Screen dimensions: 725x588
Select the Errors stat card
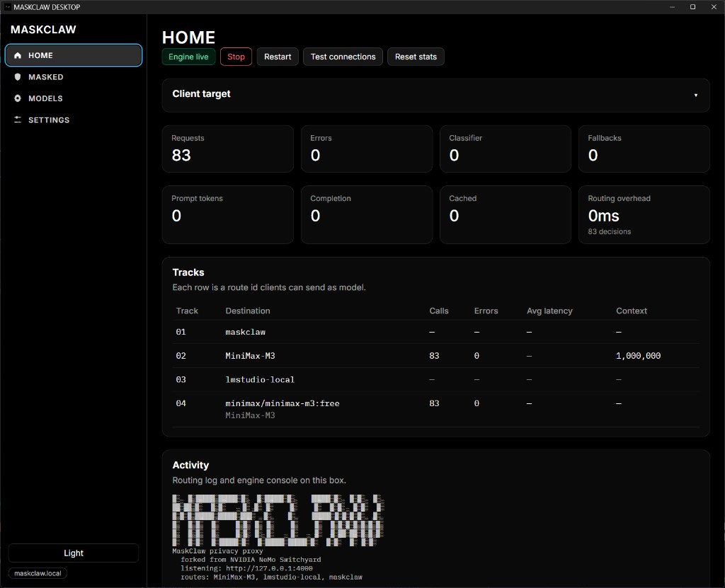tap(367, 149)
